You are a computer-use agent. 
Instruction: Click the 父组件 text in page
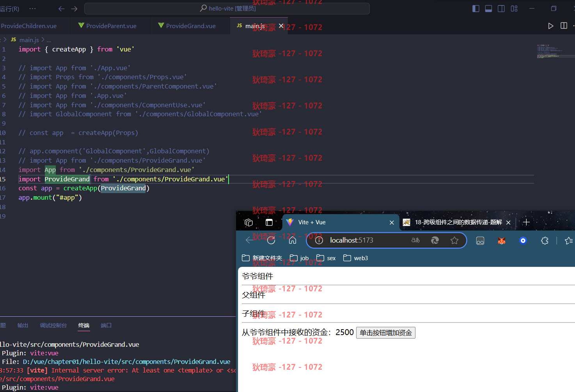[254, 295]
